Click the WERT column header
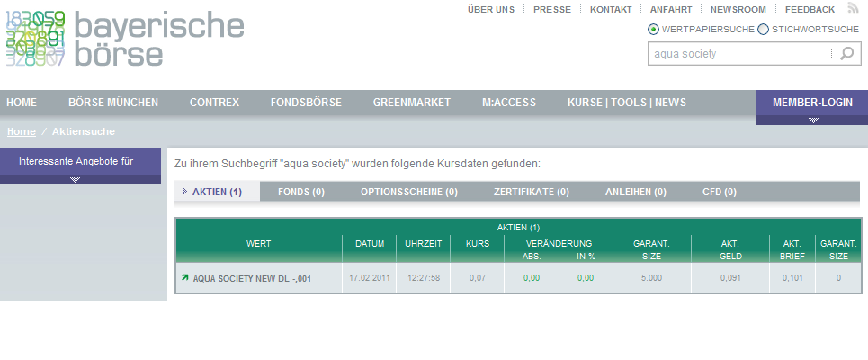This screenshot has width=868, height=360. [258, 243]
